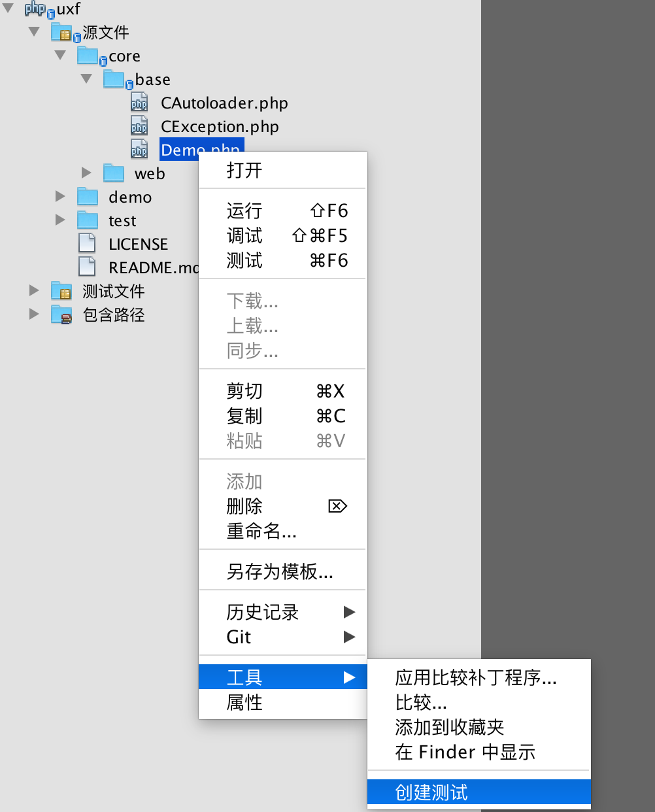
Task: Click the demo folder icon
Action: (88, 197)
